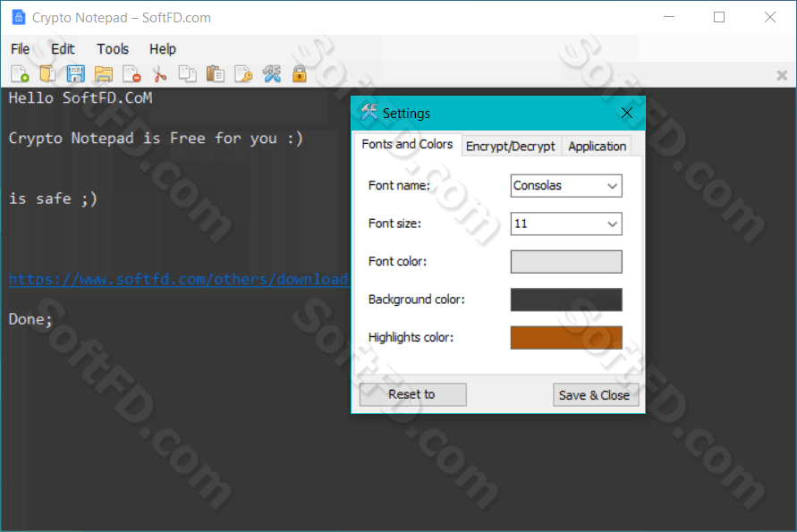Click the Cut scissors icon
Viewport: 797px width, 532px height.
[159, 74]
